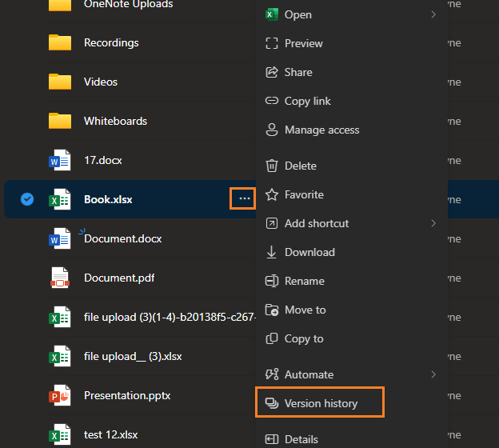Click the Details pane icon
Screen dimensions: 499x448
click(x=272, y=439)
